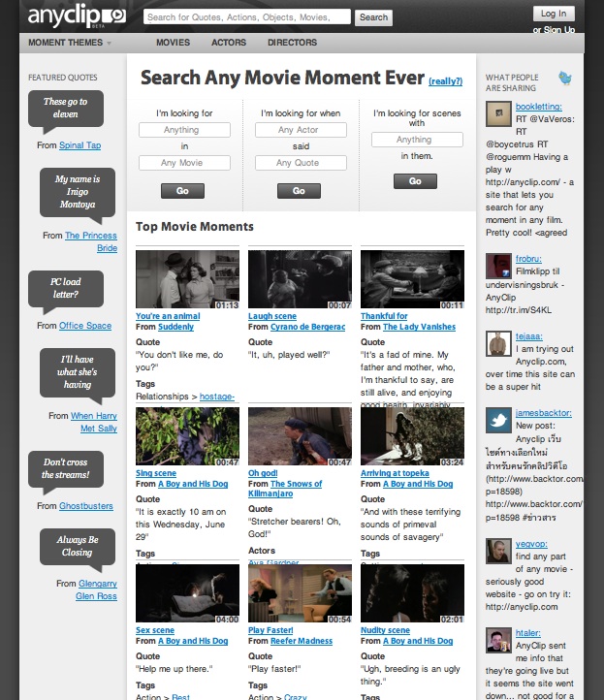Viewport: 604px width, 700px height.
Task: Open The Snows of Kilimanjaro link
Action: pyautogui.click(x=285, y=489)
